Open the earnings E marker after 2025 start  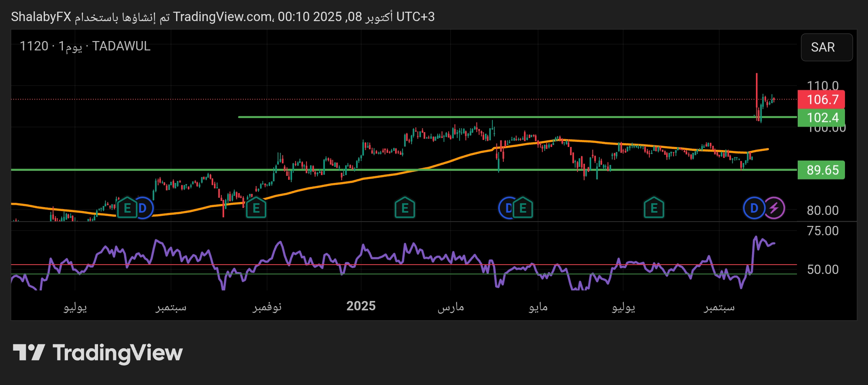click(x=405, y=208)
